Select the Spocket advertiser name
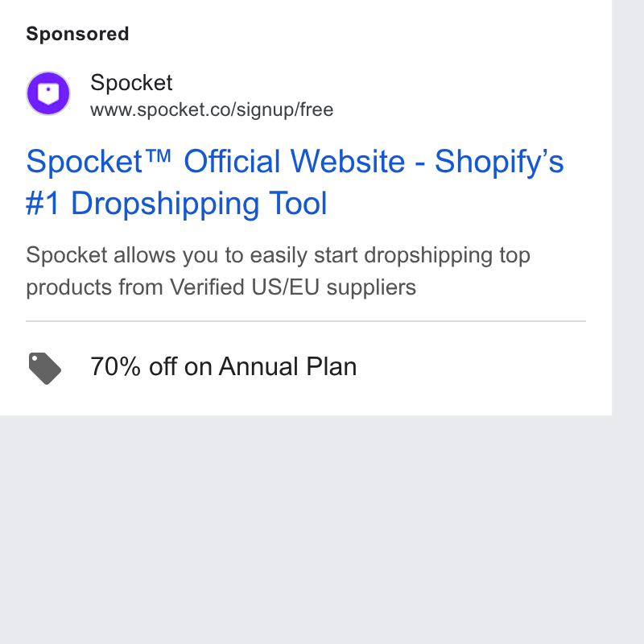The image size is (644, 644). pos(131,83)
